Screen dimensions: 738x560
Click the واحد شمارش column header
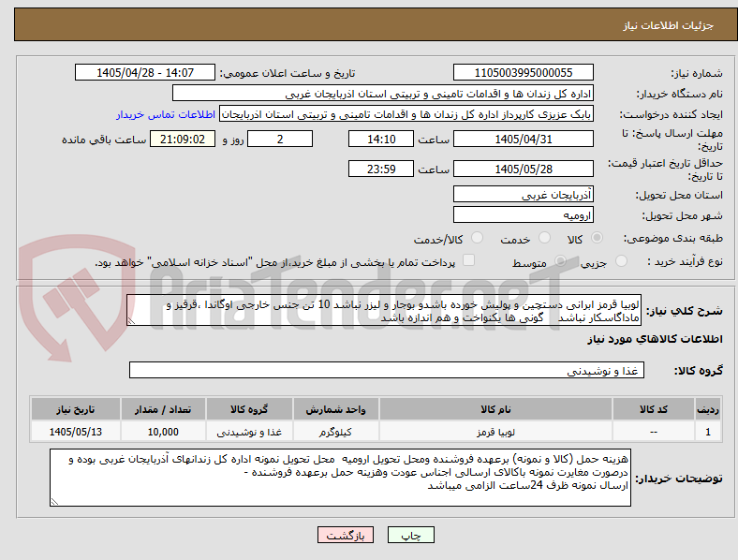[335, 409]
